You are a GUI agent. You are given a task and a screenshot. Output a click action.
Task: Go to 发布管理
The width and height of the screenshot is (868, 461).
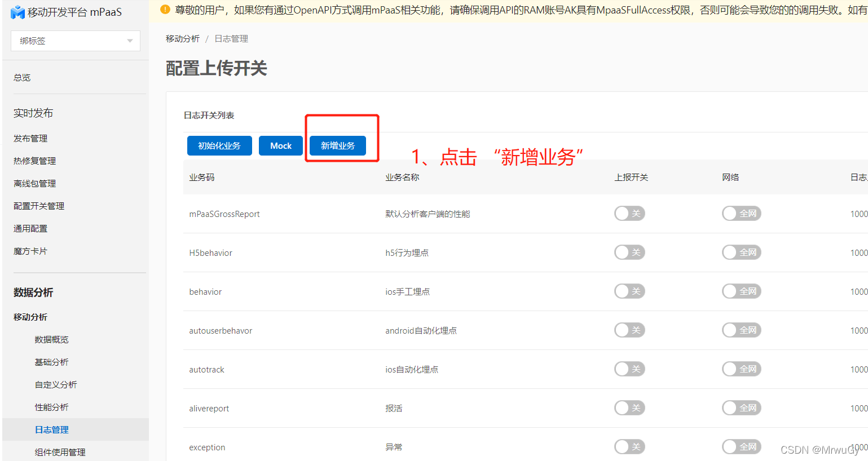tap(30, 139)
